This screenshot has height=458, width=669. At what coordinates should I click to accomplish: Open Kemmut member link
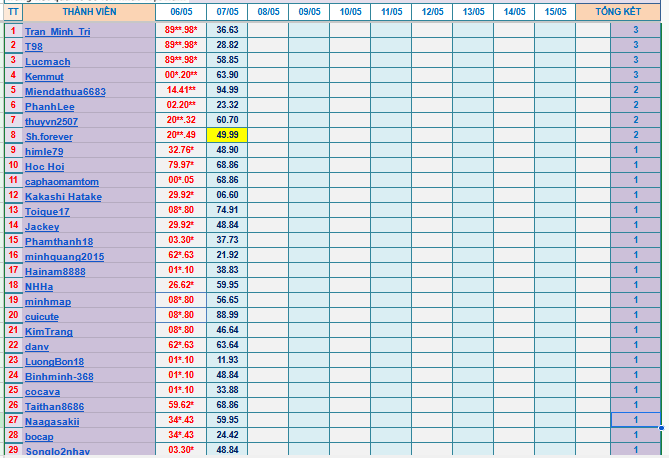[x=44, y=76]
